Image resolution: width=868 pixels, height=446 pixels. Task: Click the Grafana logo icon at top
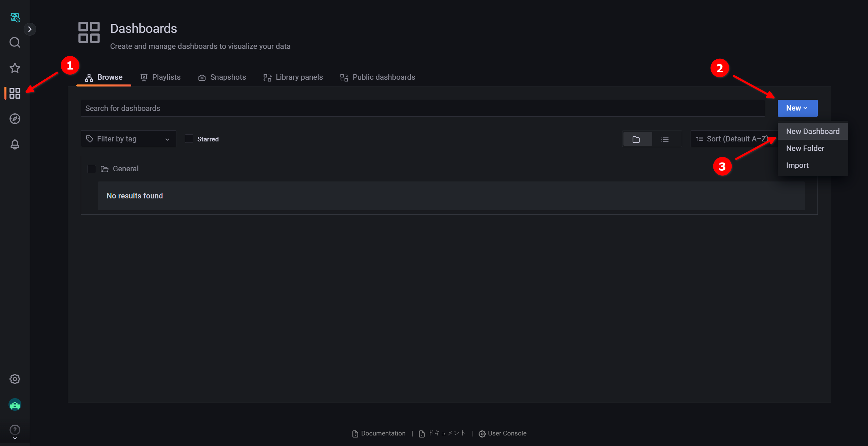point(15,17)
